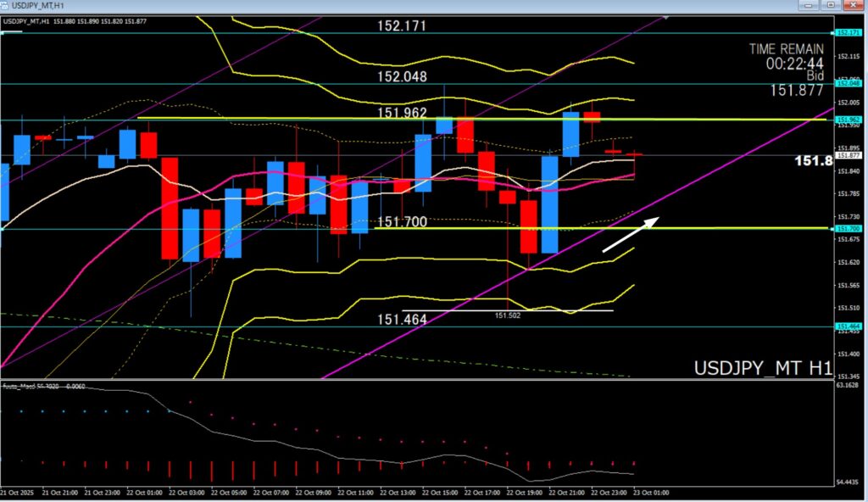Click the 152.171 price tag on right axis
Viewport: 868px width, 502px height.
[847, 32]
